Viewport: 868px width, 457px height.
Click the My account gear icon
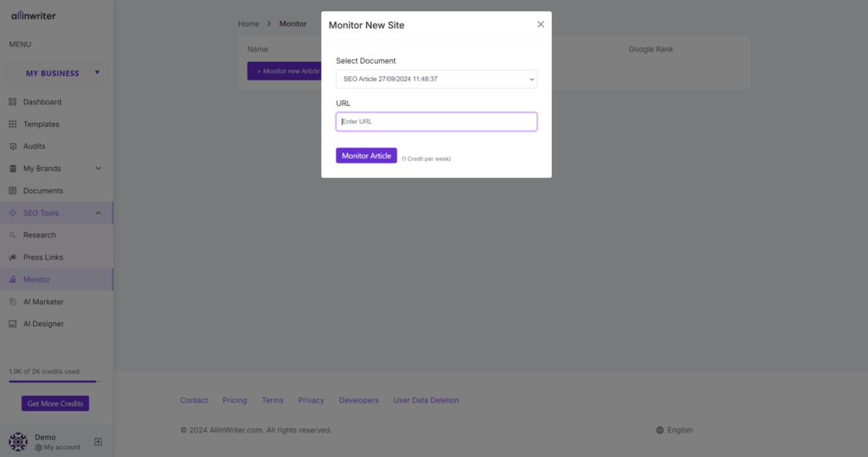click(x=38, y=448)
